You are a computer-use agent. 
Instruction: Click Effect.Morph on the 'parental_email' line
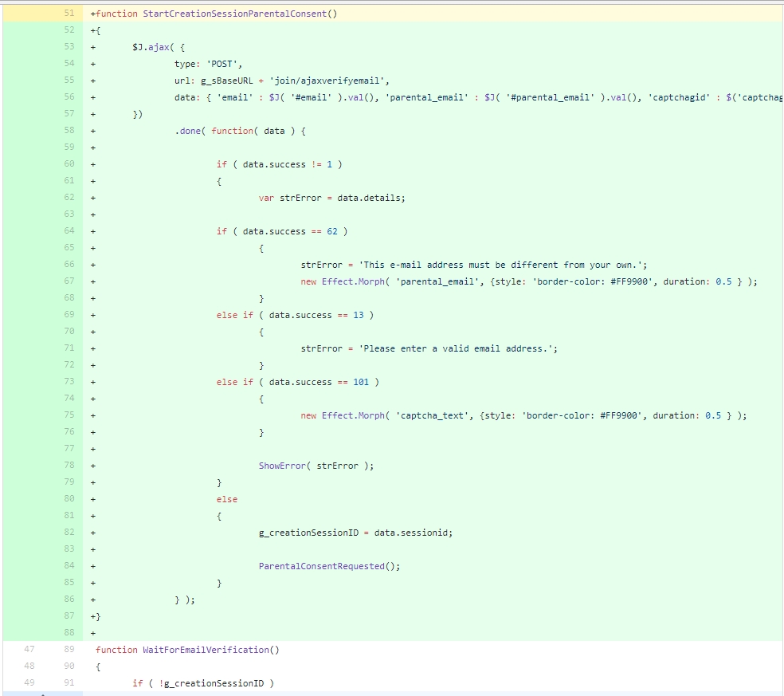click(x=352, y=281)
